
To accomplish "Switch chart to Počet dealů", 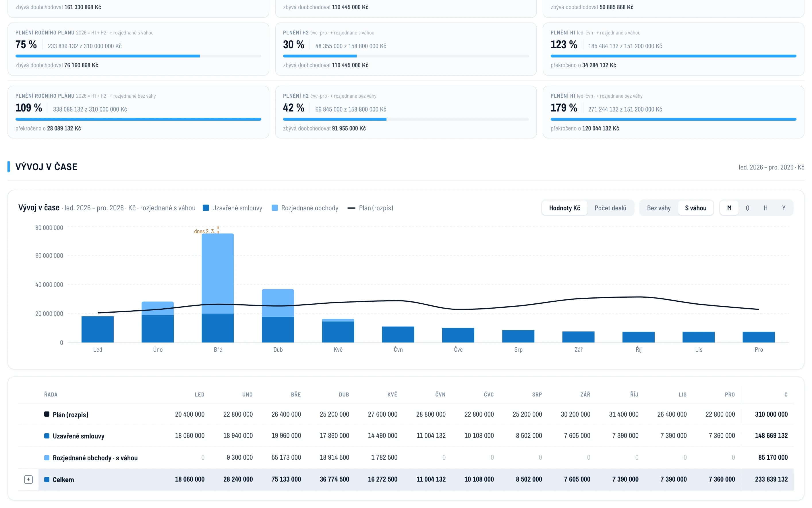I will click(x=610, y=208).
